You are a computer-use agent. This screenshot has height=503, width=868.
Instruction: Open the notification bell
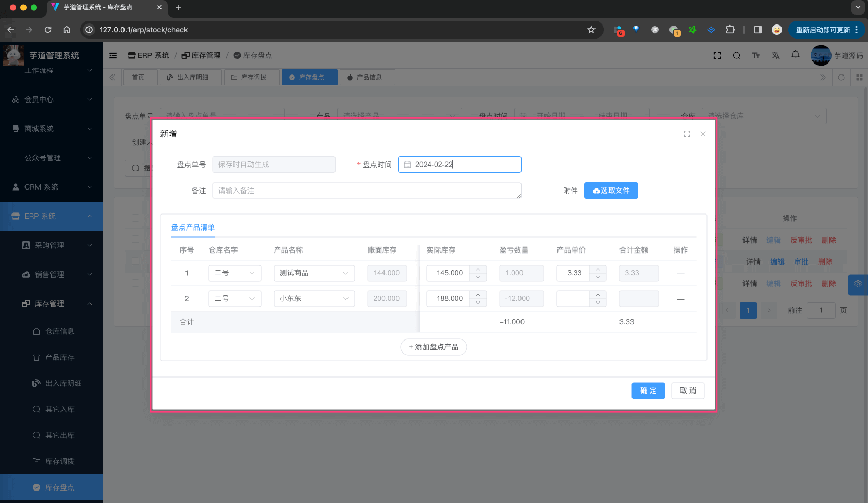pos(795,55)
